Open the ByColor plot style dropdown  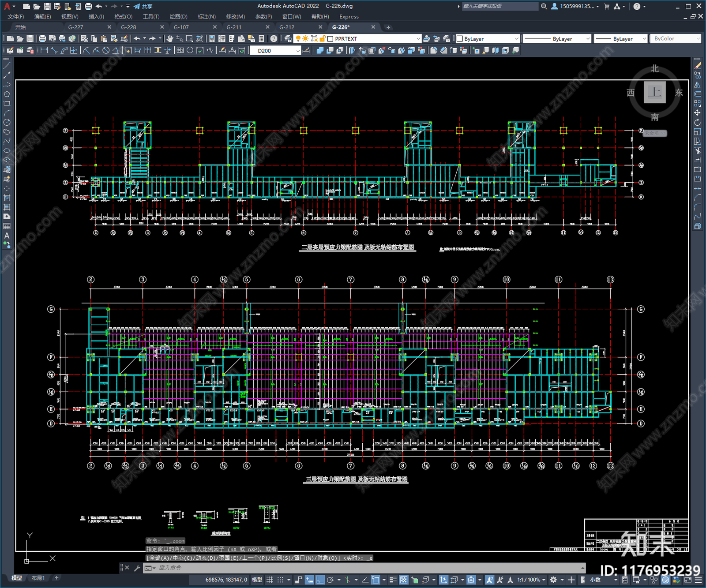point(675,39)
